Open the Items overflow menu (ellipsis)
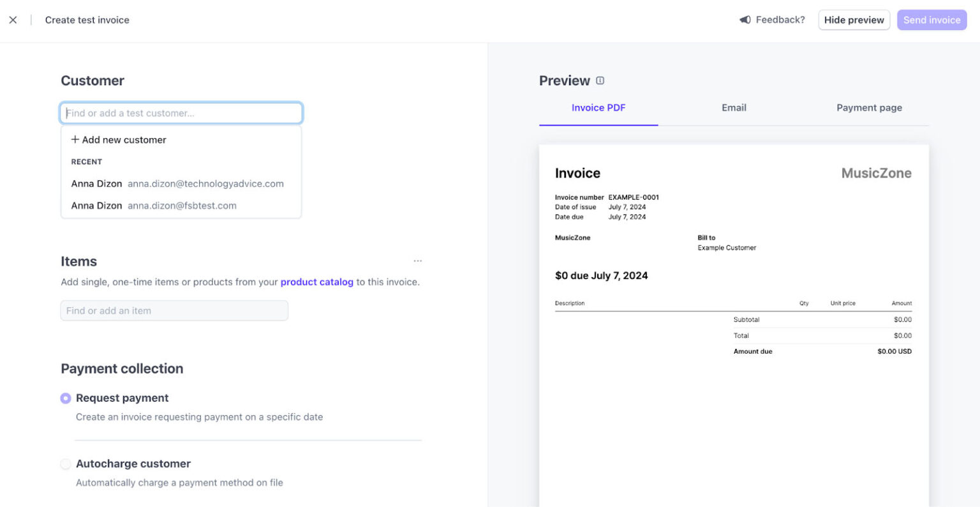The height and width of the screenshot is (507, 980). coord(418,261)
